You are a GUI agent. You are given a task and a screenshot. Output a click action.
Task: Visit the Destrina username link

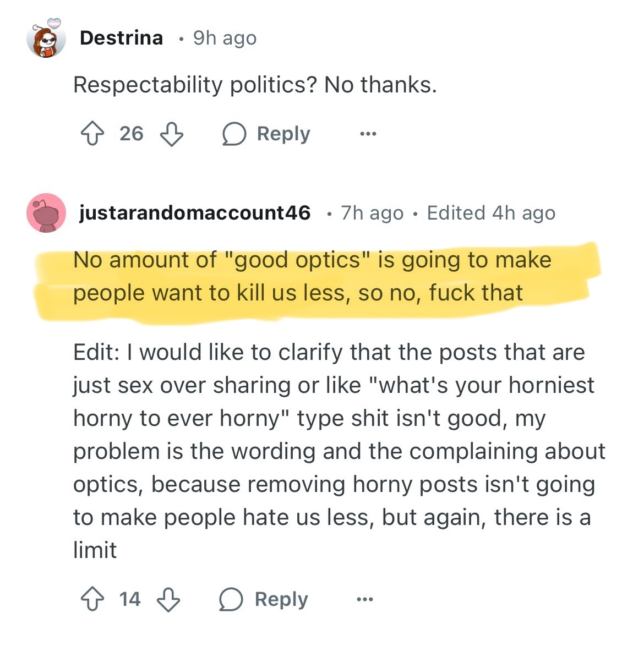[121, 38]
